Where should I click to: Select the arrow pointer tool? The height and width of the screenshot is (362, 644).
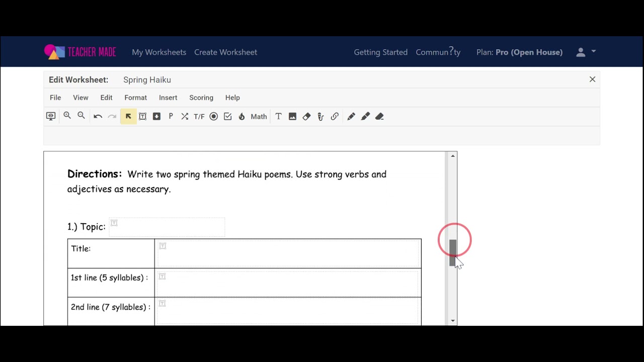tap(128, 116)
